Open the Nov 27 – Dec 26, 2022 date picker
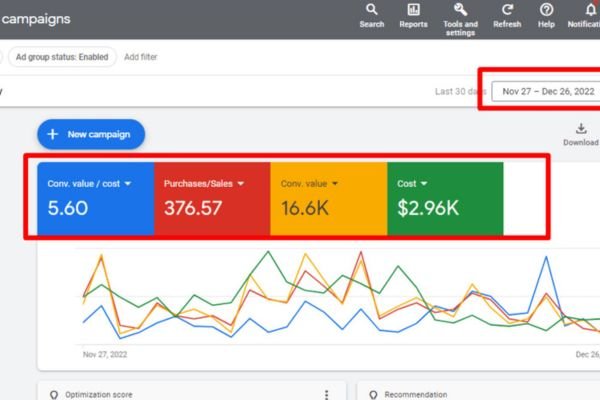The width and height of the screenshot is (600, 400). click(x=546, y=91)
